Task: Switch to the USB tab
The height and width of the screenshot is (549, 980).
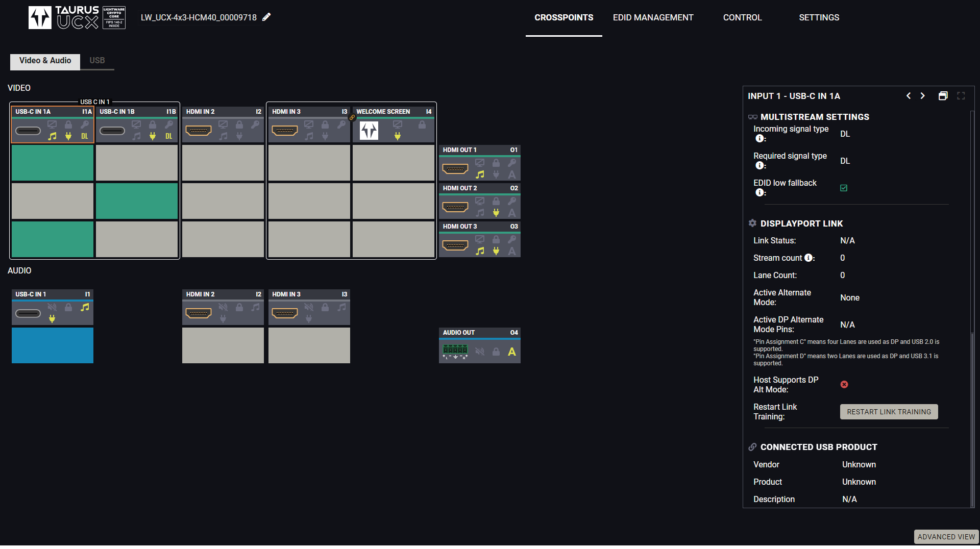Action: pos(97,61)
